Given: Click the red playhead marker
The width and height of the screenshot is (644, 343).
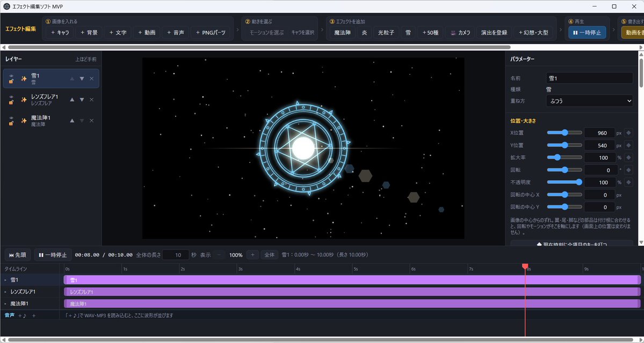Looking at the screenshot, I should point(525,267).
